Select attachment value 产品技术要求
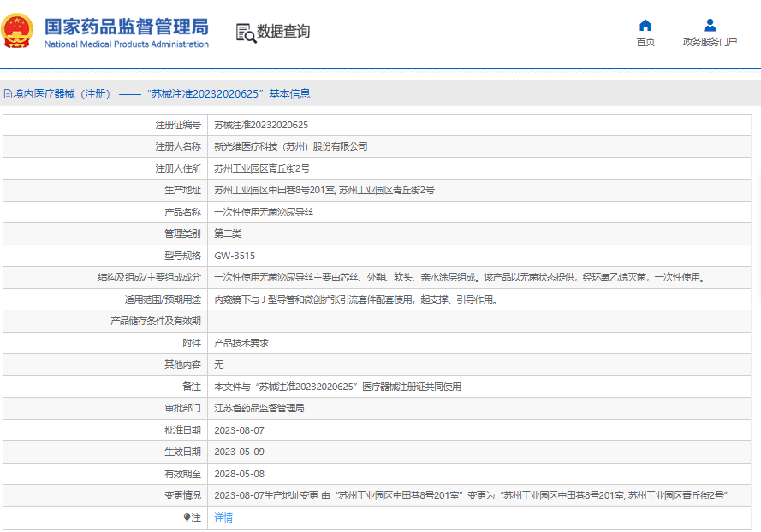 tap(241, 343)
